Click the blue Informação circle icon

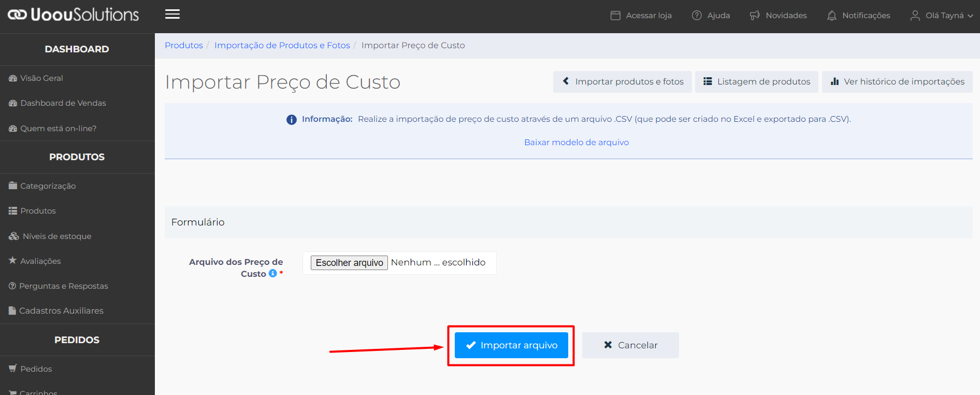pyautogui.click(x=292, y=120)
